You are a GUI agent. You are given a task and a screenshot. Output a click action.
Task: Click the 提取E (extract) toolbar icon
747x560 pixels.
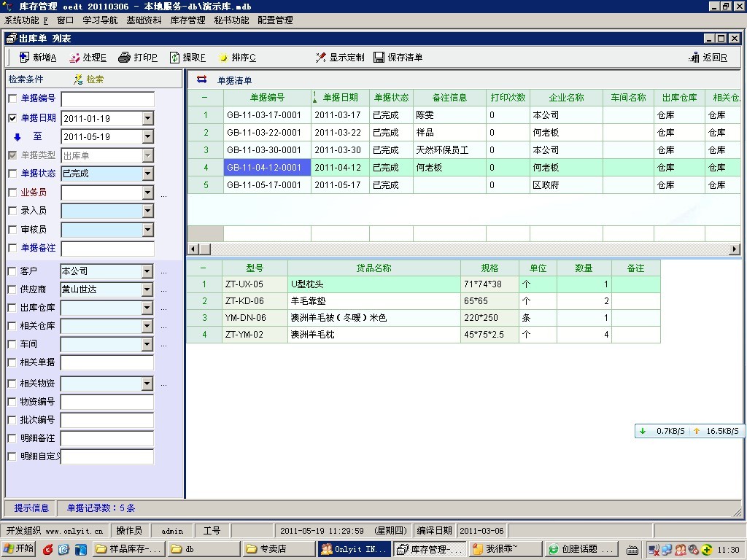(174, 58)
